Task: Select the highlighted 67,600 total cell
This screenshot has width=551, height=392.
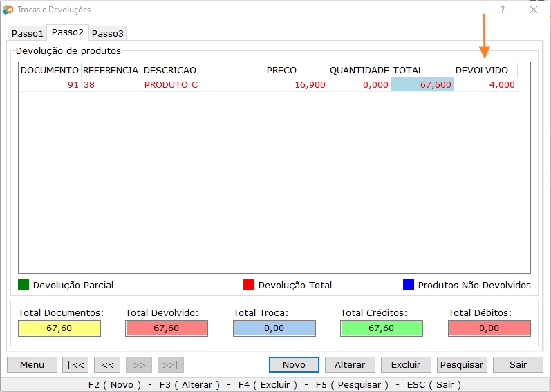Action: [x=422, y=84]
